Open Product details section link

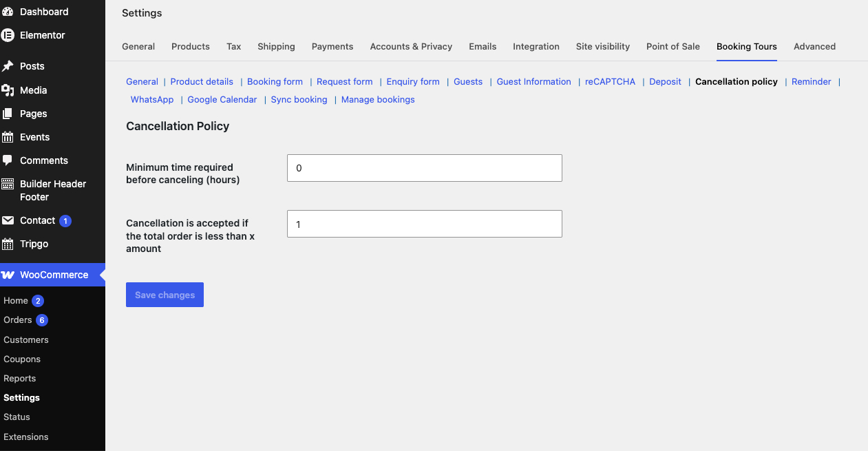(202, 81)
